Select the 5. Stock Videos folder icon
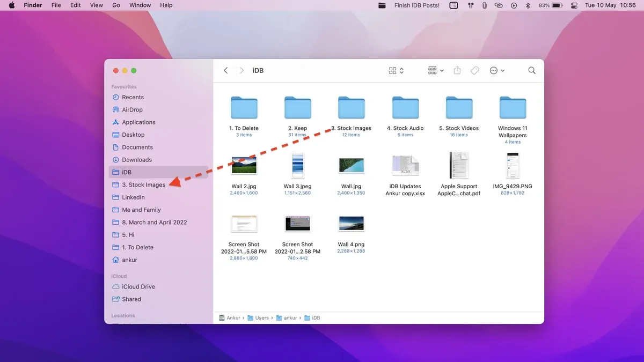Viewport: 644px width, 362px height. point(459,108)
